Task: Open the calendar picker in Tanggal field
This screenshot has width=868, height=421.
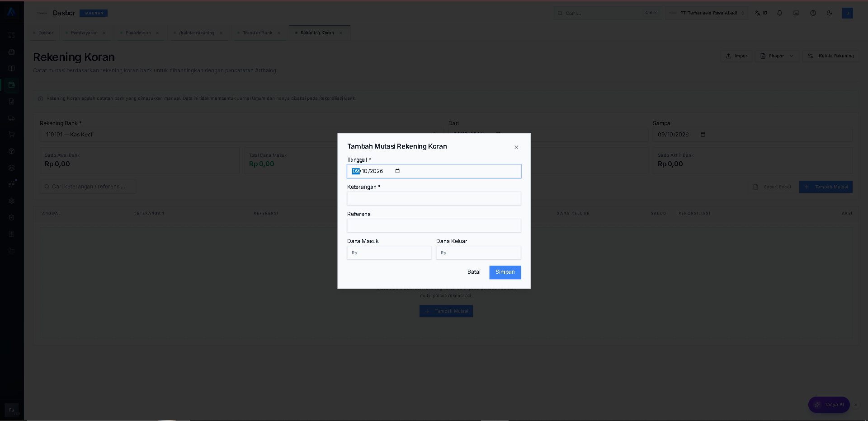Action: 397,171
